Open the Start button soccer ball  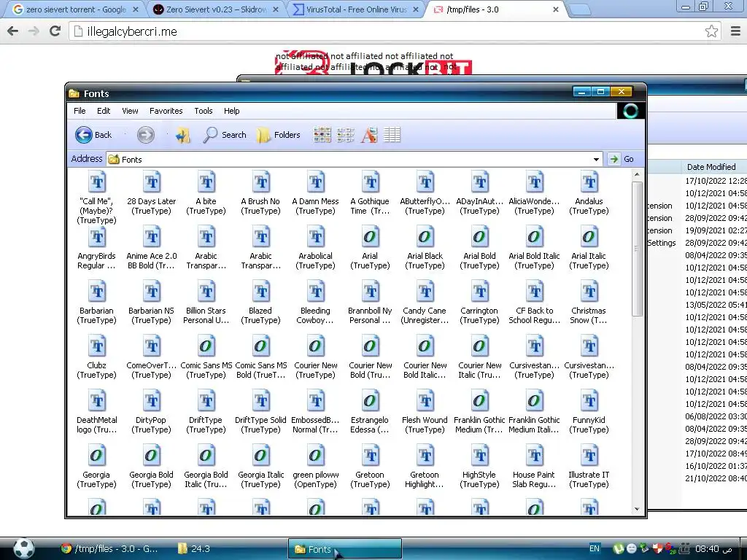tap(24, 548)
